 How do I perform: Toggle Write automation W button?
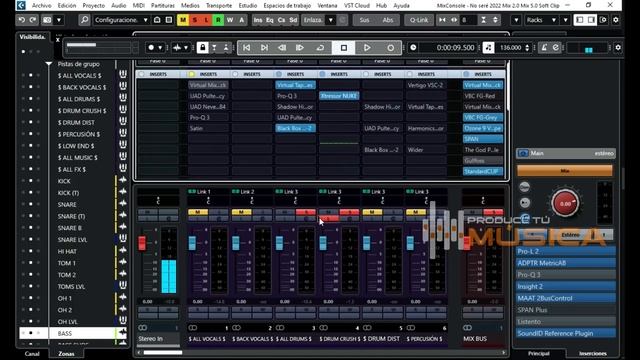point(230,20)
